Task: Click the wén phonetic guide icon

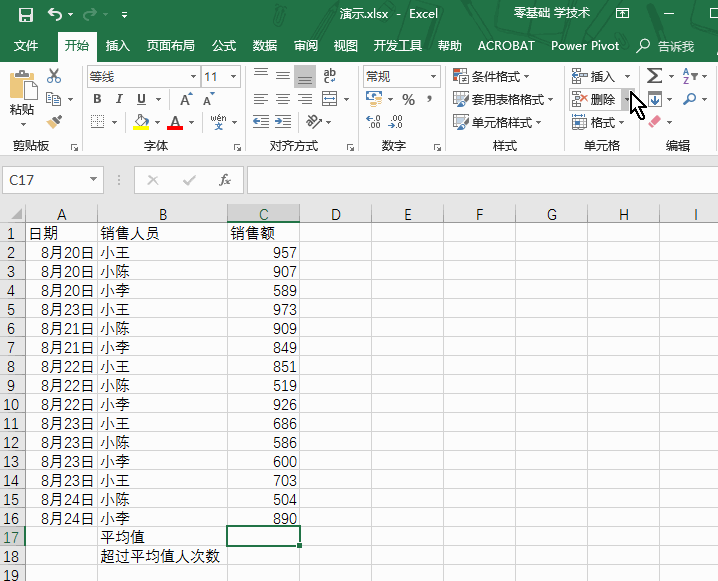Action: click(x=218, y=122)
